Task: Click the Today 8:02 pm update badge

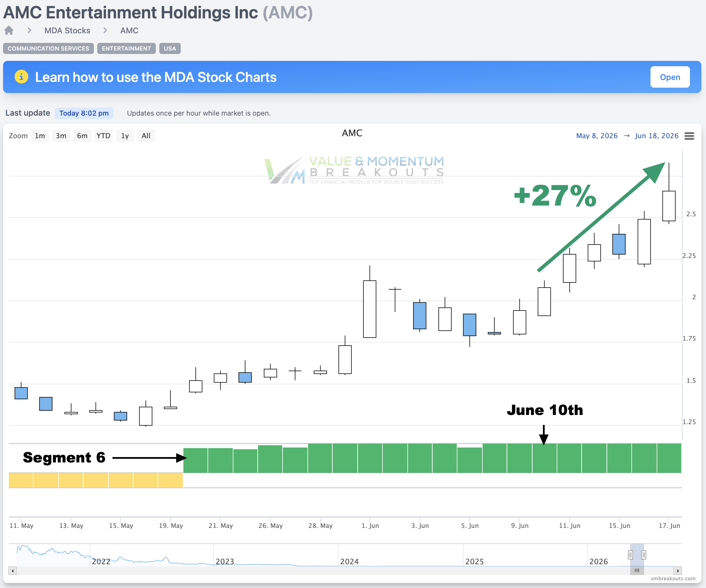Action: click(x=84, y=113)
